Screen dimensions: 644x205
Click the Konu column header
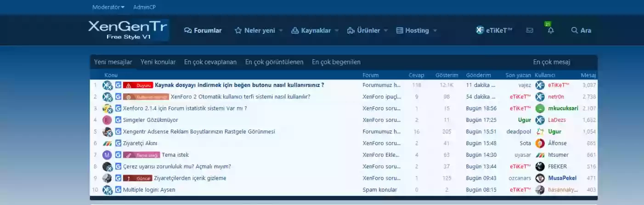tap(111, 75)
